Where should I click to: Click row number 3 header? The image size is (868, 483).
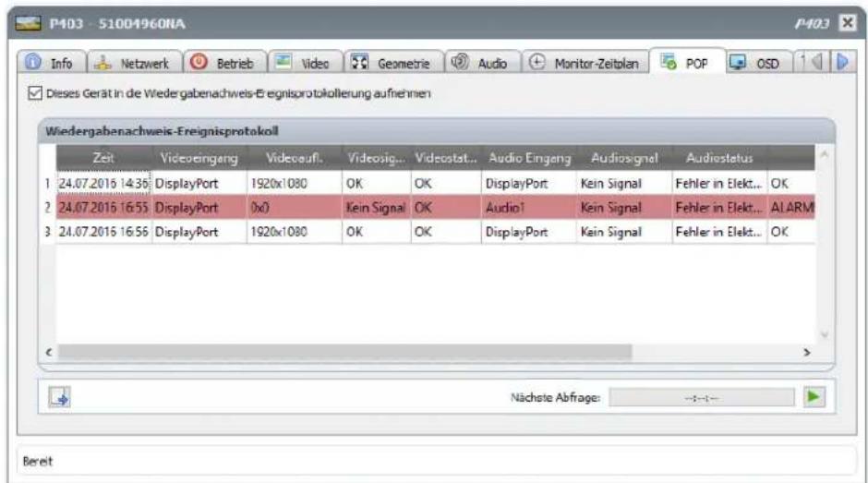[x=48, y=232]
